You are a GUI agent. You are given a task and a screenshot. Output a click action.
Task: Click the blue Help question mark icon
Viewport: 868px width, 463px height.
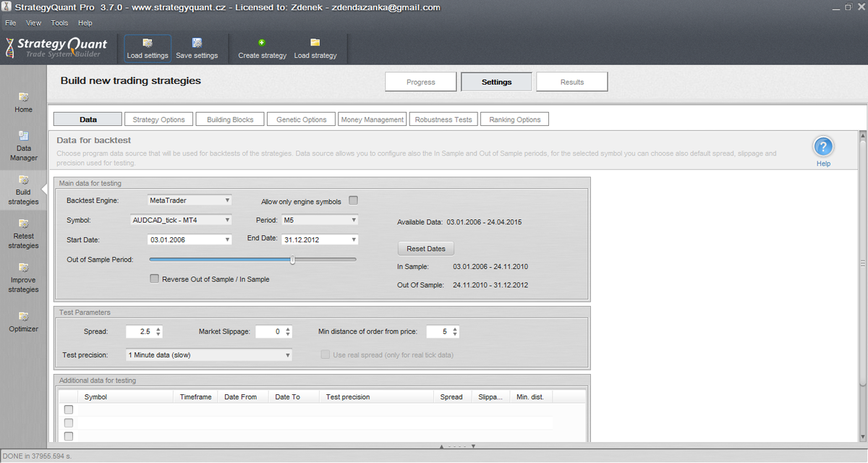point(823,147)
